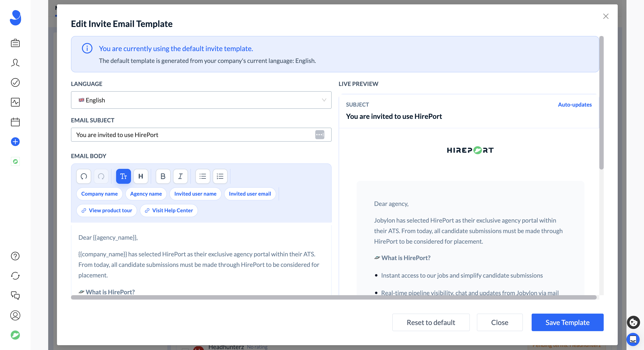Insert a bulleted list
This screenshot has height=350, width=644.
click(x=203, y=176)
